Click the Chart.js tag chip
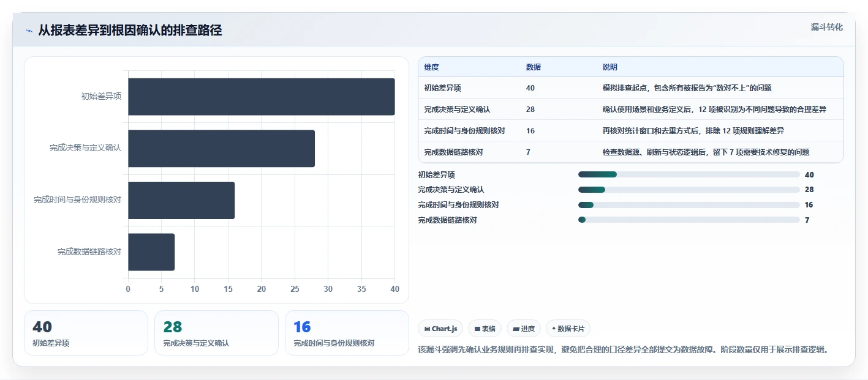Screen dimensions: 868x380 [x=440, y=329]
